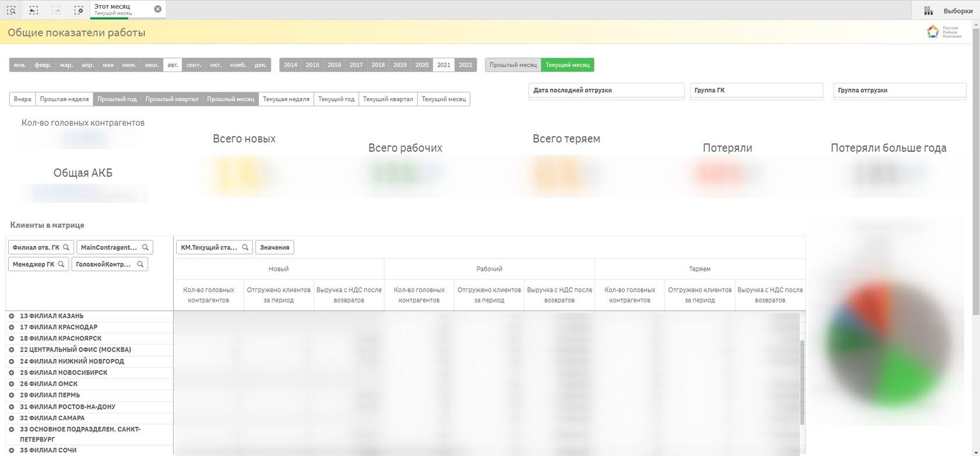Screen dimensions: 980x456
Task: Search in 'КМ.Текущий ста…' column dimension
Action: 245,248
